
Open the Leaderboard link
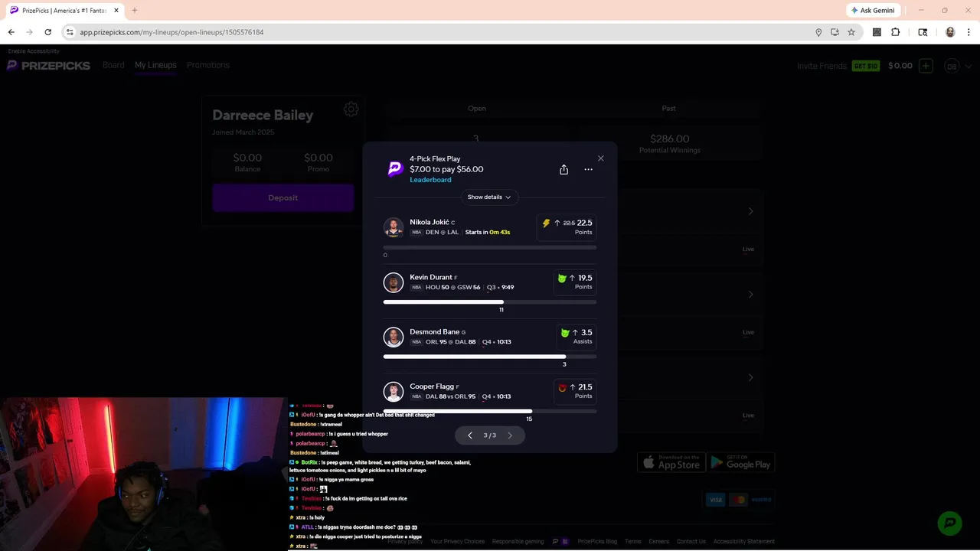430,180
